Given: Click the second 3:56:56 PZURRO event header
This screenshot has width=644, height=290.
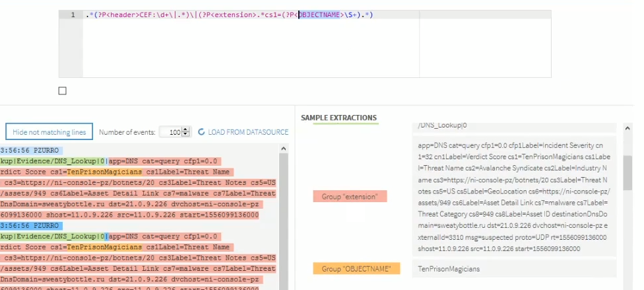Looking at the screenshot, I should 30,226.
